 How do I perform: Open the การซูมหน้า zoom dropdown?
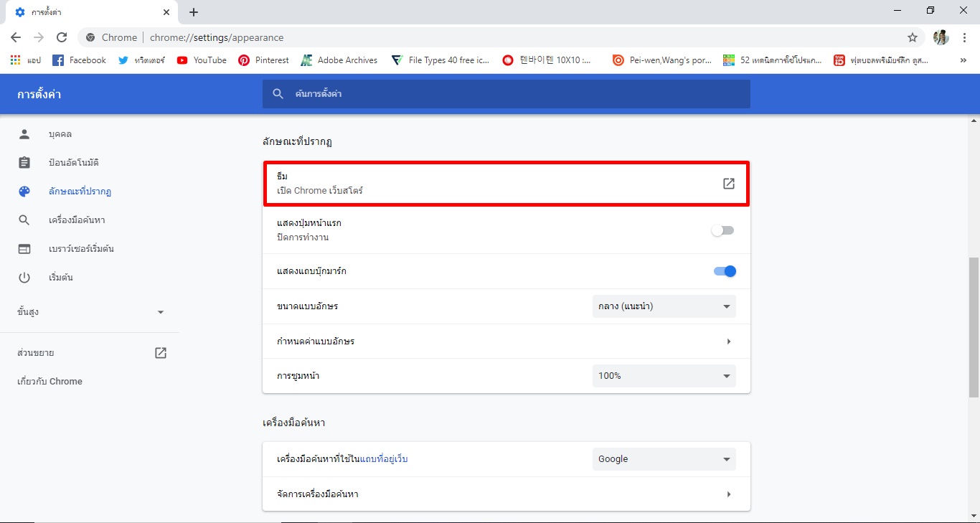coord(663,375)
